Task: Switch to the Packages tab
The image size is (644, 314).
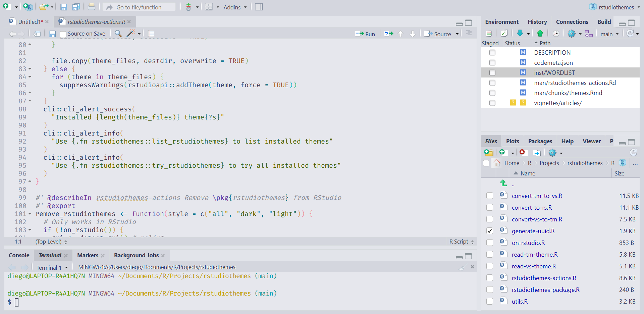Action: (x=540, y=141)
